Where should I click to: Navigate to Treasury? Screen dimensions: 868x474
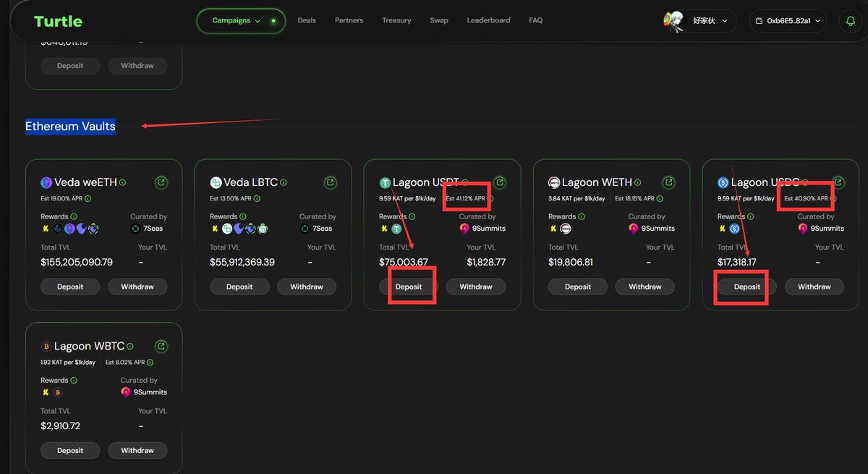(x=396, y=20)
